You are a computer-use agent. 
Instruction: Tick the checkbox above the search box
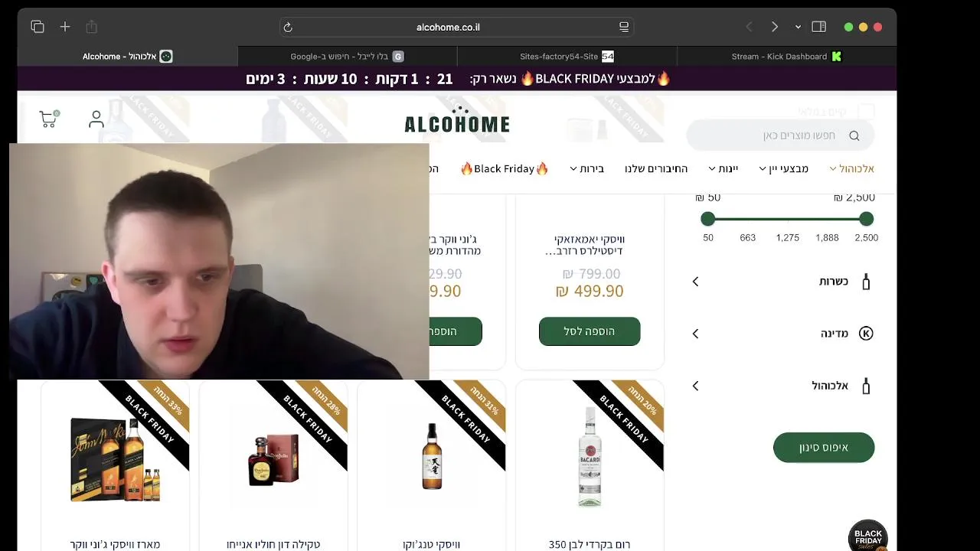866,112
